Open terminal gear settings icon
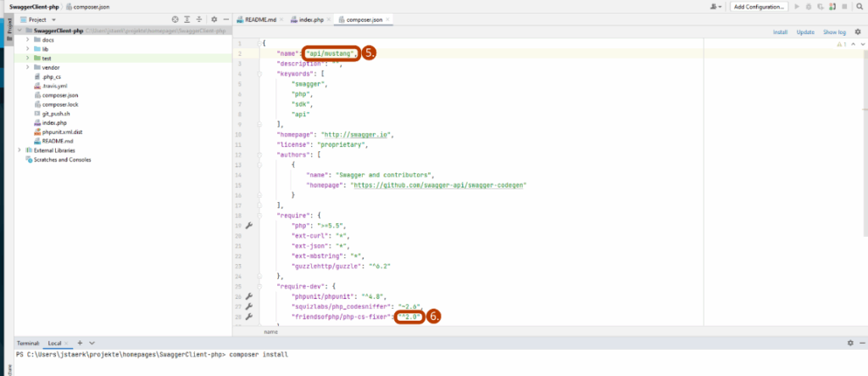This screenshot has height=376, width=868. click(x=850, y=343)
